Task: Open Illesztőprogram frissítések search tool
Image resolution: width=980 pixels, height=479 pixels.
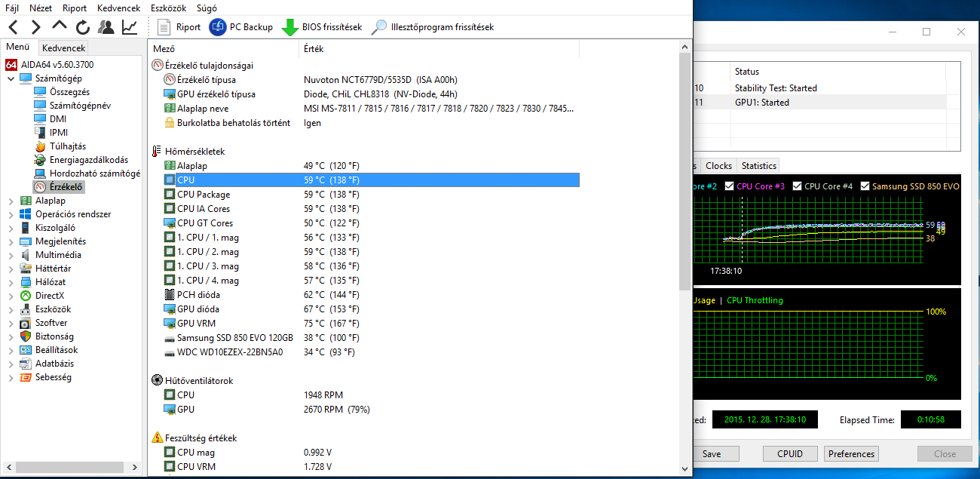Action: (x=433, y=27)
